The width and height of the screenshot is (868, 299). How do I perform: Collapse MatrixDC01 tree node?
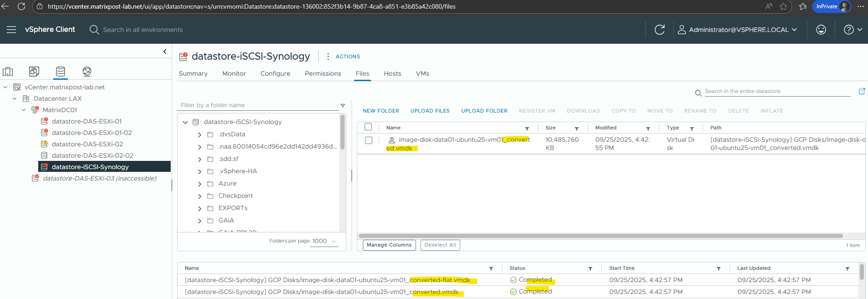[24, 110]
